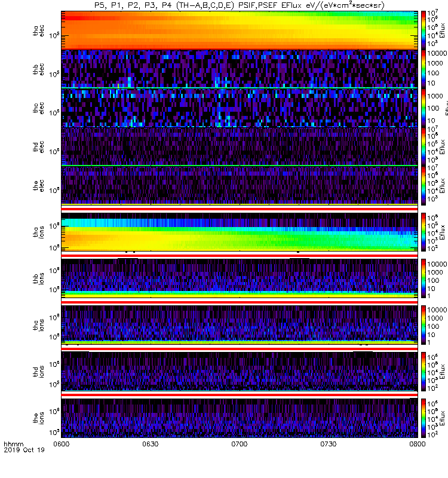This screenshot has width=448, height=478.
Task: Click the 'hhmm' axis unit label
Action: click(13, 444)
